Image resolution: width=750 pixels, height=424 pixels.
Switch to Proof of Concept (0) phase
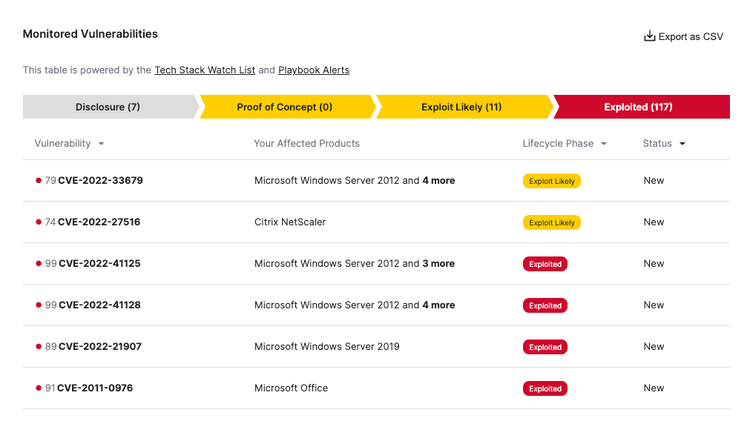(284, 107)
